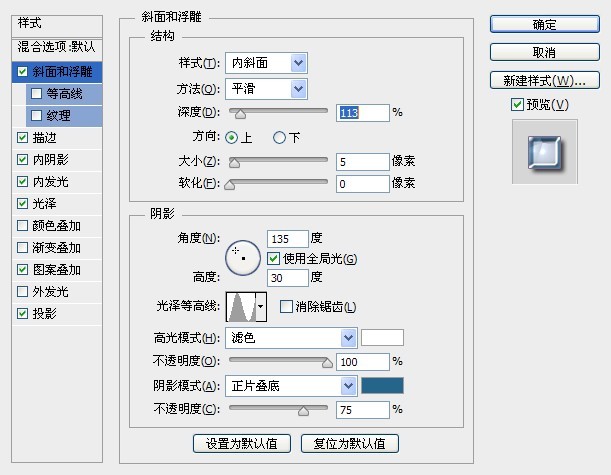This screenshot has width=611, height=475.
Task: Toggle the 描边 (Stroke) checkbox
Action: tap(24, 138)
